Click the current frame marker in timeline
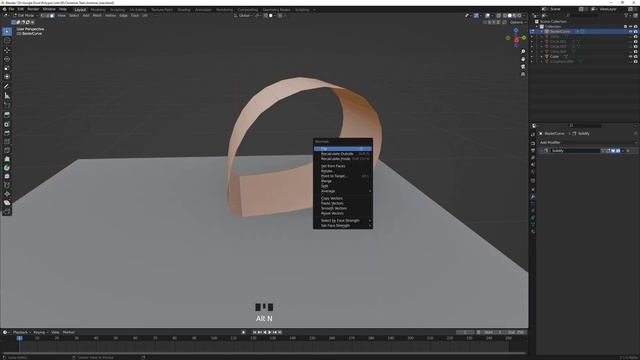The height and width of the screenshot is (360, 640). pos(19,338)
